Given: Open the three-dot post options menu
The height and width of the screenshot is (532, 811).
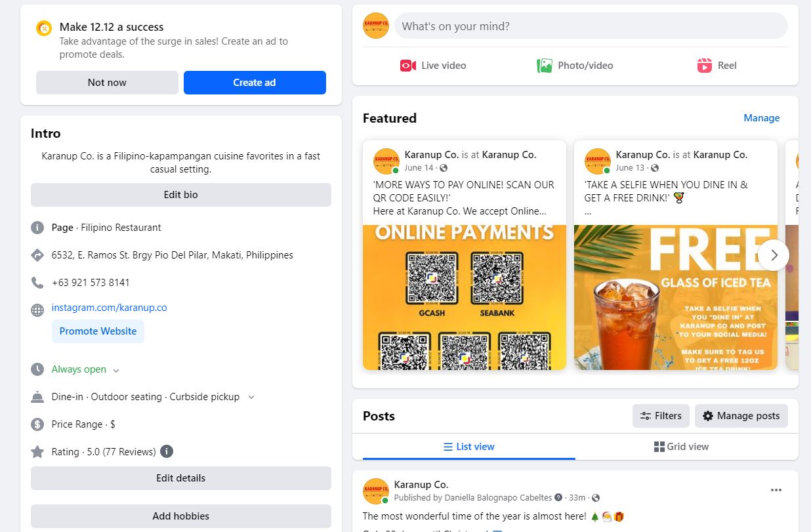Looking at the screenshot, I should (x=776, y=490).
